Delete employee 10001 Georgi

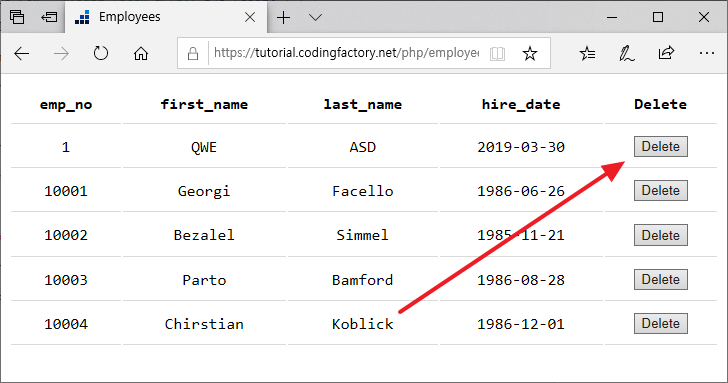[x=661, y=191]
